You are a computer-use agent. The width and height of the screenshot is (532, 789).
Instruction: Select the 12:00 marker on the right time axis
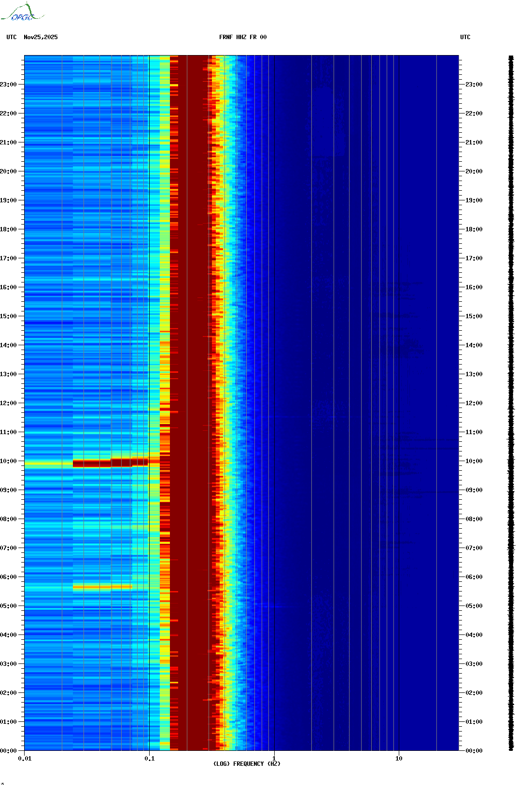474,403
